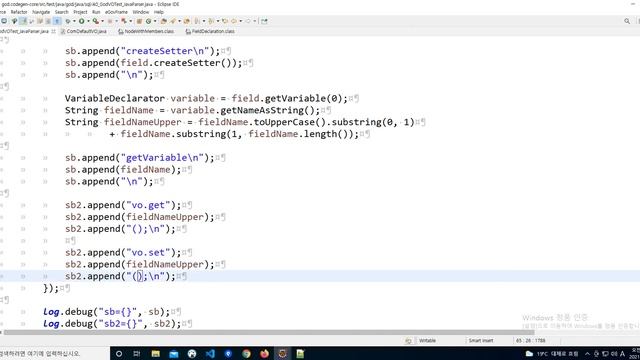
Task: Open Chrome from the taskbar
Action: coord(246,353)
